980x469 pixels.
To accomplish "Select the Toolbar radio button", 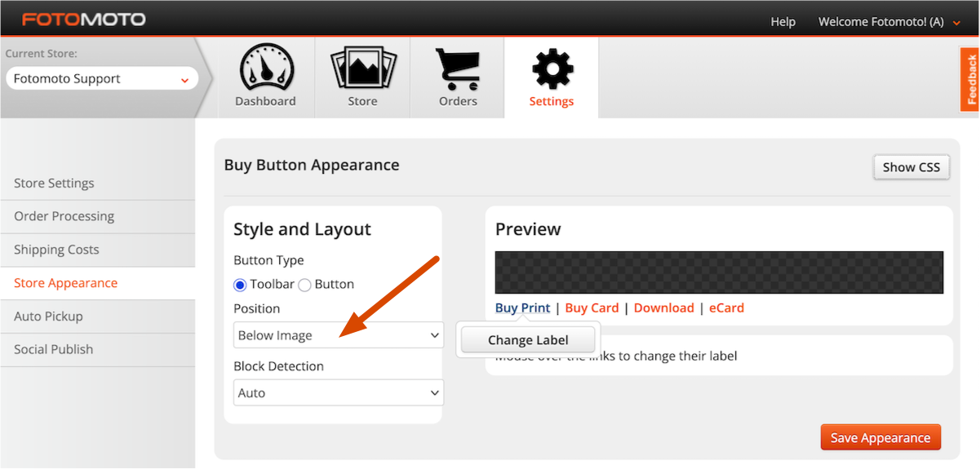I will (240, 285).
